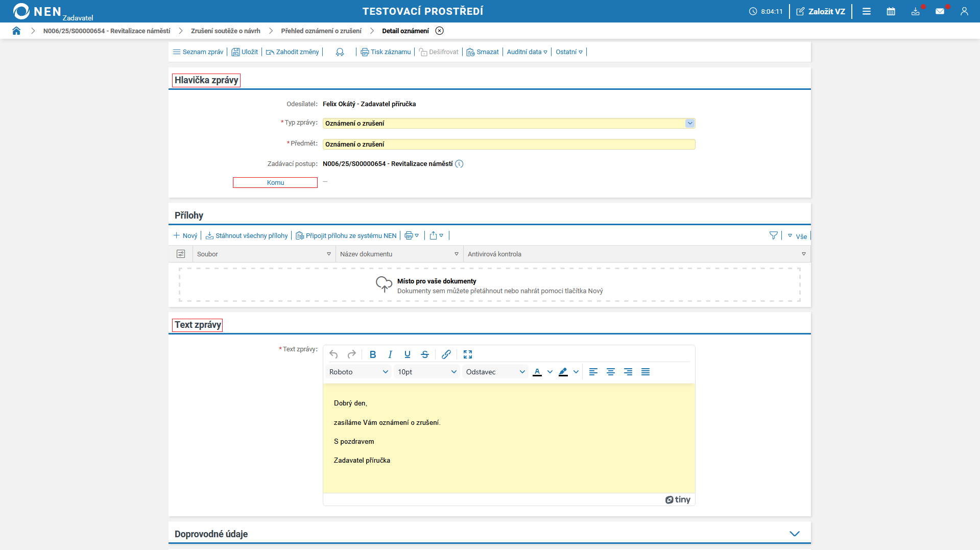Open the Roboto font family dropdown
980x550 pixels.
pyautogui.click(x=358, y=372)
